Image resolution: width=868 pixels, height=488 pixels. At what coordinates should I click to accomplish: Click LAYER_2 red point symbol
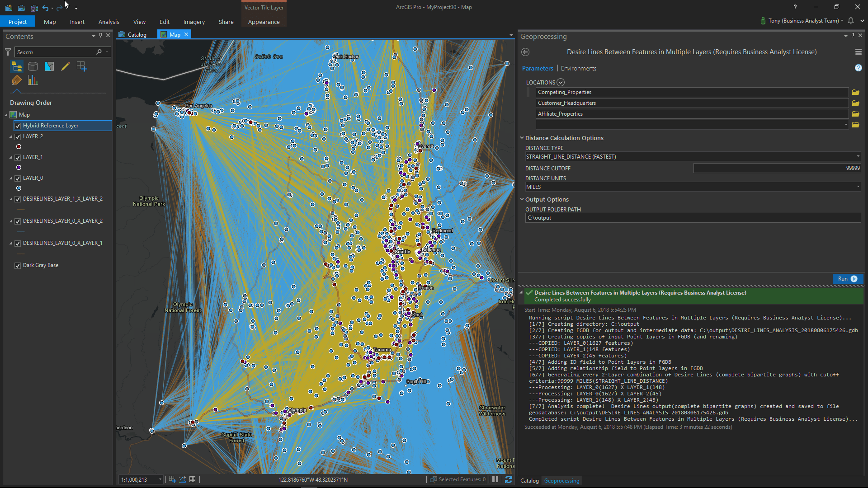[x=19, y=146]
